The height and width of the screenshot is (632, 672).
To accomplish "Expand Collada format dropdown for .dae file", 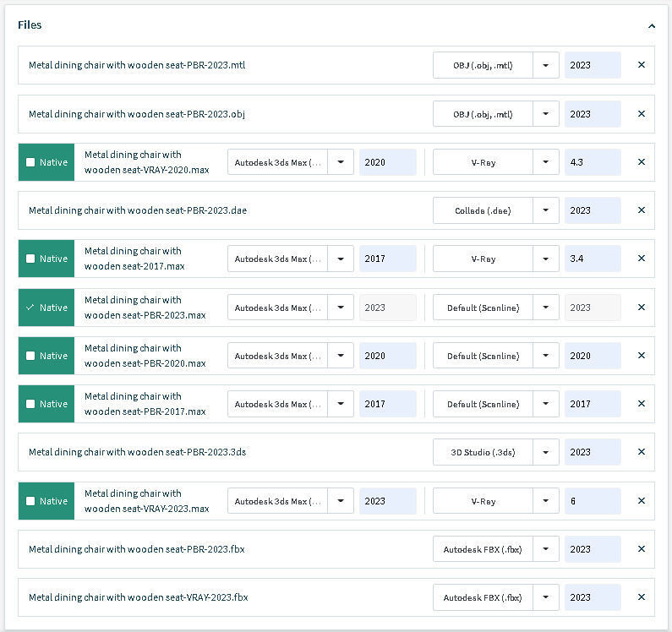I will (545, 210).
